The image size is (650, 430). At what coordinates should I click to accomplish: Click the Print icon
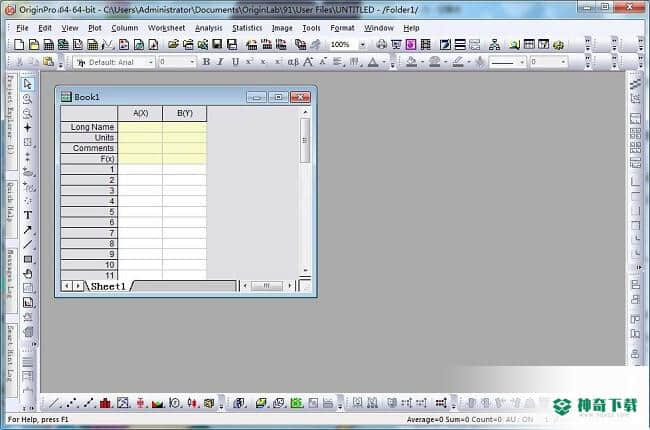coord(381,44)
